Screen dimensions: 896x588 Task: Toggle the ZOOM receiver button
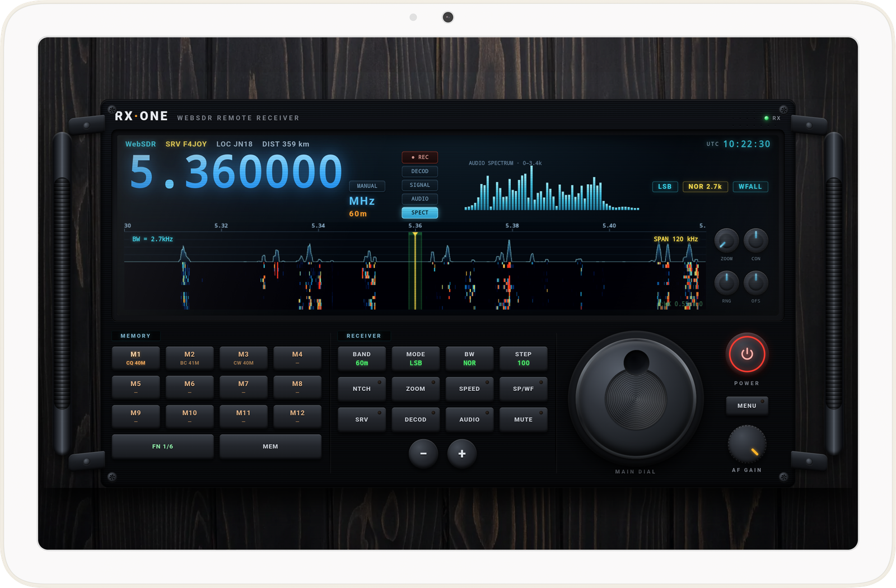coord(416,389)
